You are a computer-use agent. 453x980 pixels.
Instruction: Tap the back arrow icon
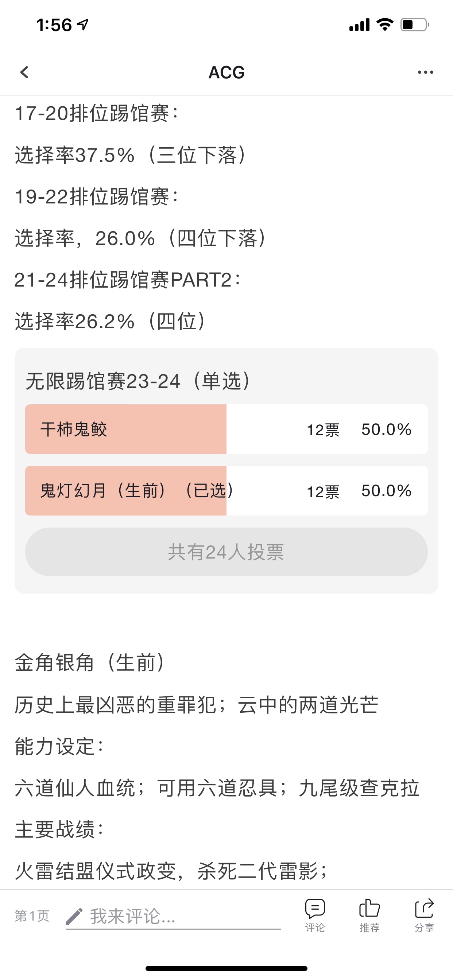tap(24, 72)
